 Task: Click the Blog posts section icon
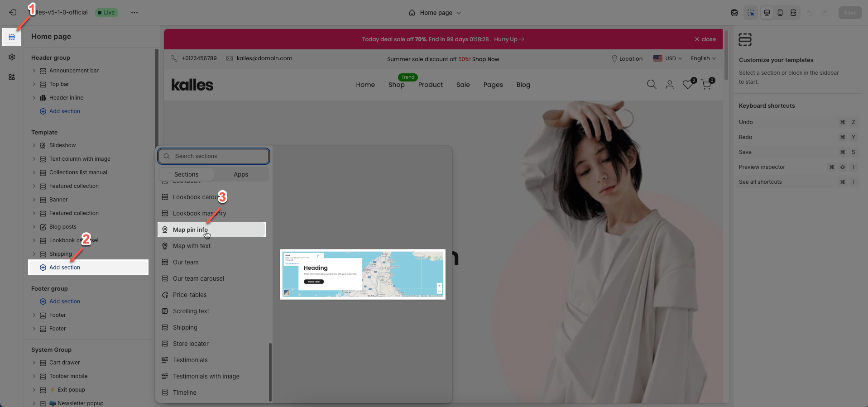point(43,227)
